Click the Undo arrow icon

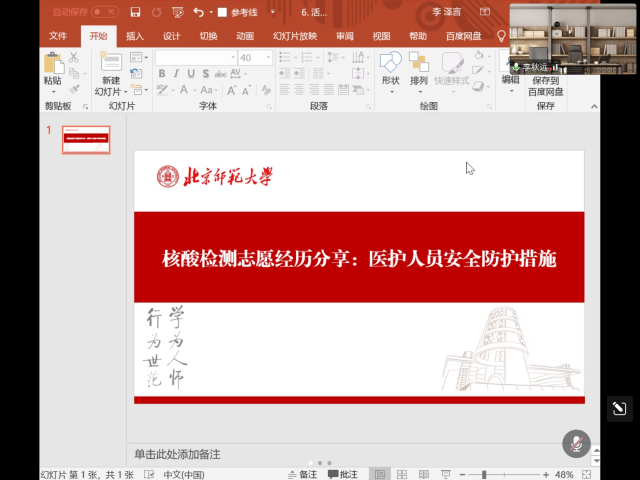198,13
